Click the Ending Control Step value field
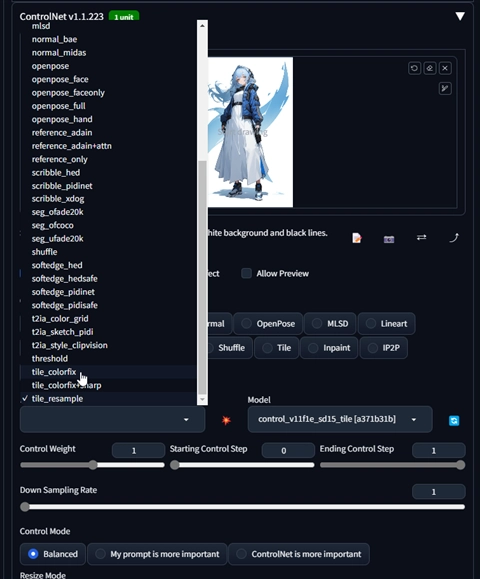 tap(439, 450)
